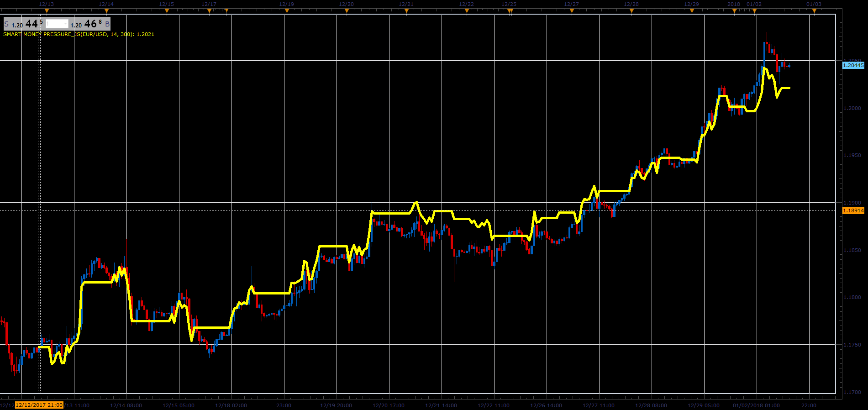The image size is (868, 410).
Task: Click the 12/13 orange day marker
Action: [x=46, y=11]
